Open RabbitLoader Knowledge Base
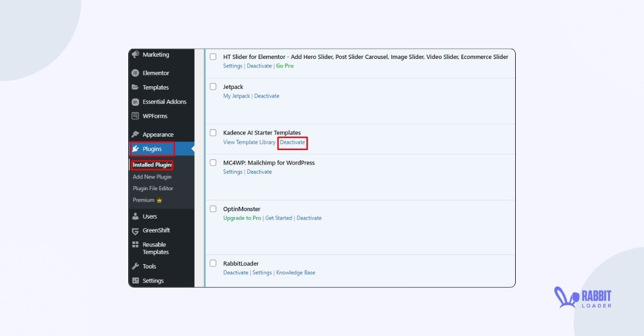 (x=296, y=272)
